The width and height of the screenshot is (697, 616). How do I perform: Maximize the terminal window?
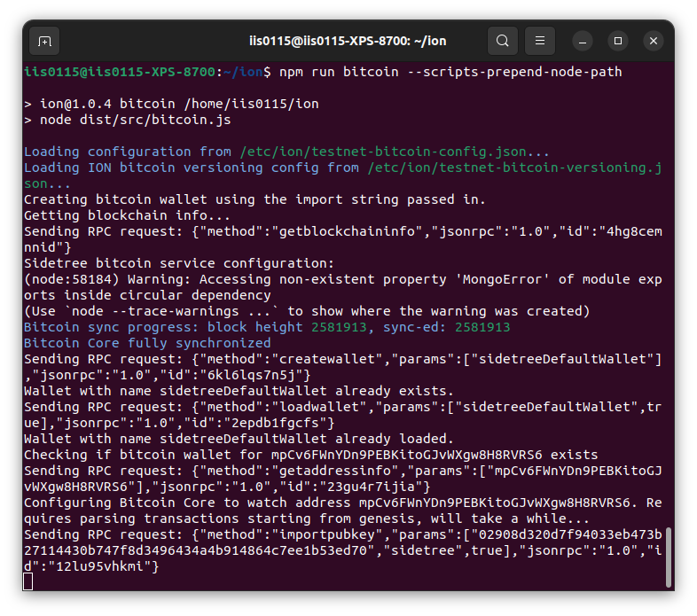618,41
